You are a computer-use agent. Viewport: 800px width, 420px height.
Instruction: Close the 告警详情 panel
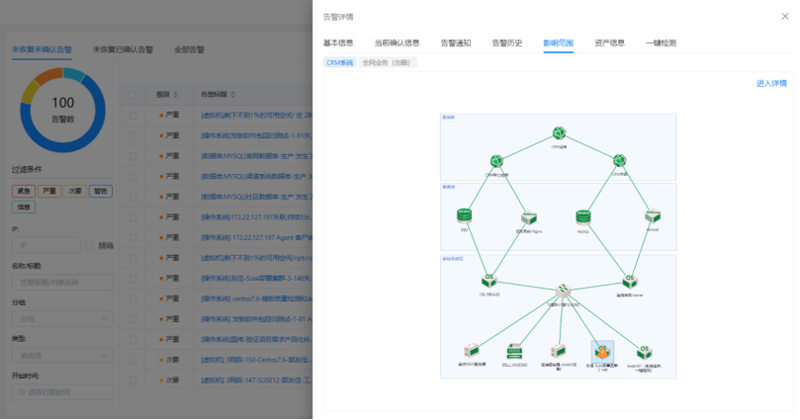tap(784, 17)
